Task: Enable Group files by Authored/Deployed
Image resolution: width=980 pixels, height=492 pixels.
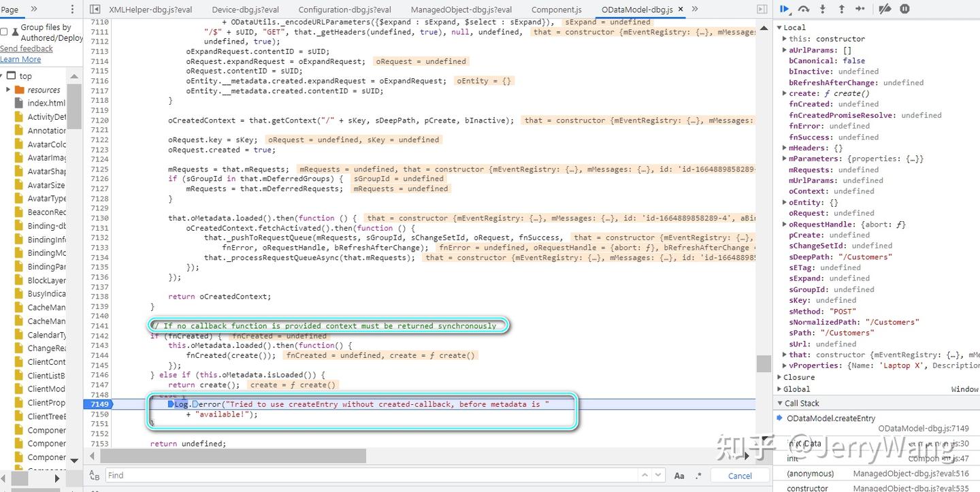Action: [3, 31]
